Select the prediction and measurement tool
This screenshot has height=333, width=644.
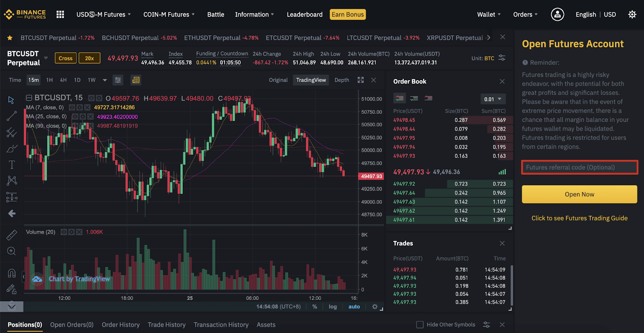coord(12,197)
